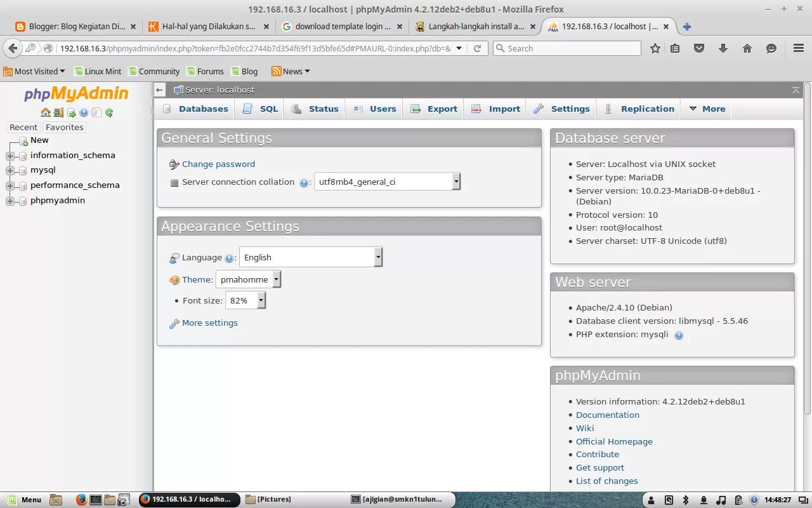Open the Theme dropdown showing pmahomme
Screen dimensions: 812x508
[x=248, y=279]
